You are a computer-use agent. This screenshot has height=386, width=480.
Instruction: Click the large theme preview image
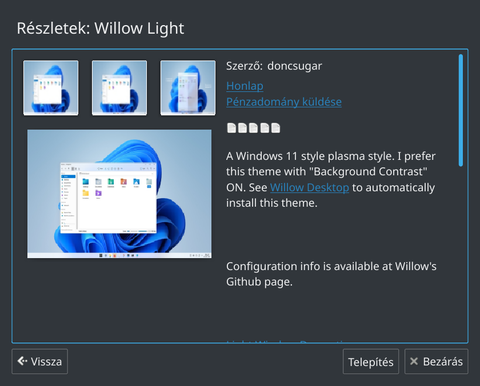point(119,194)
